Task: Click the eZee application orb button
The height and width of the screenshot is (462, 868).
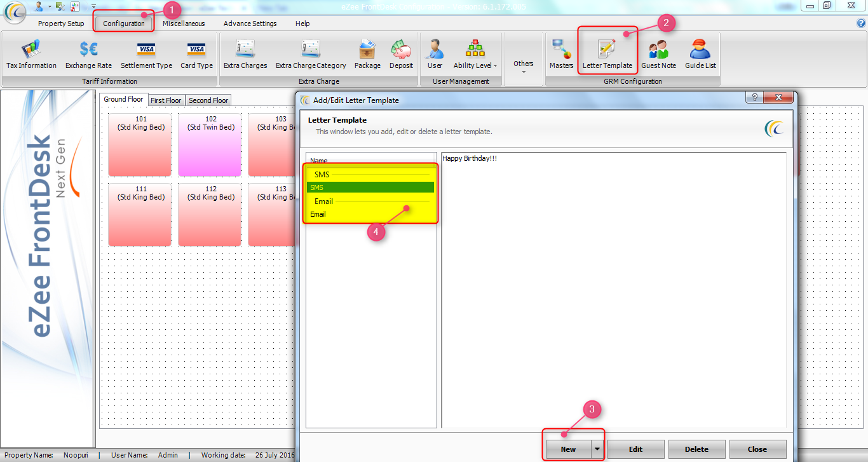Action: coord(15,11)
